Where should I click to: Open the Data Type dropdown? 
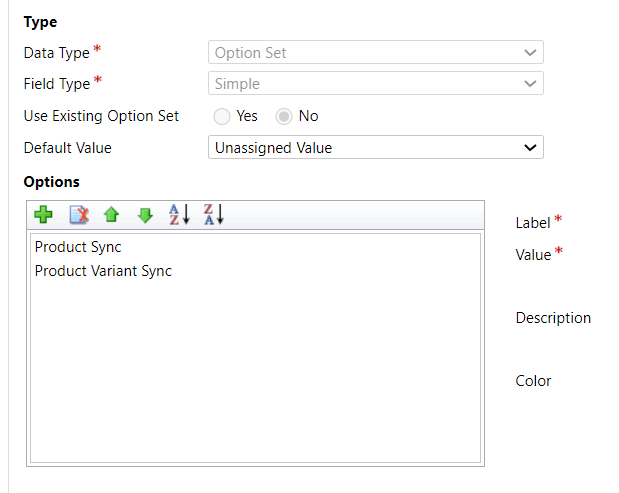[376, 52]
